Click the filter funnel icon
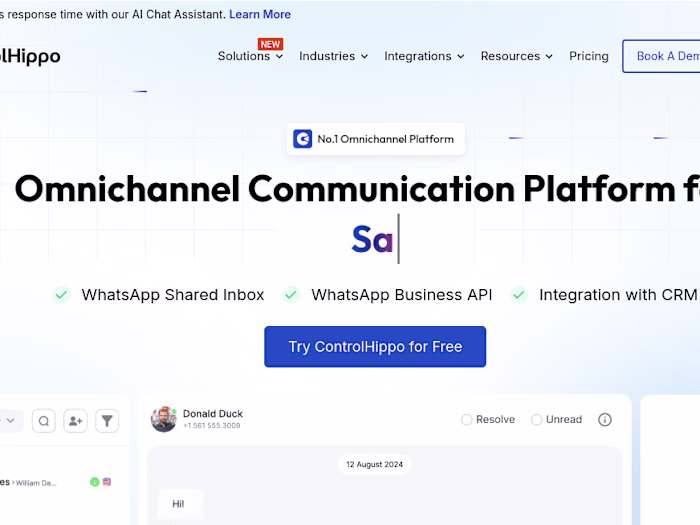Viewport: 700px width, 525px height. (x=107, y=421)
